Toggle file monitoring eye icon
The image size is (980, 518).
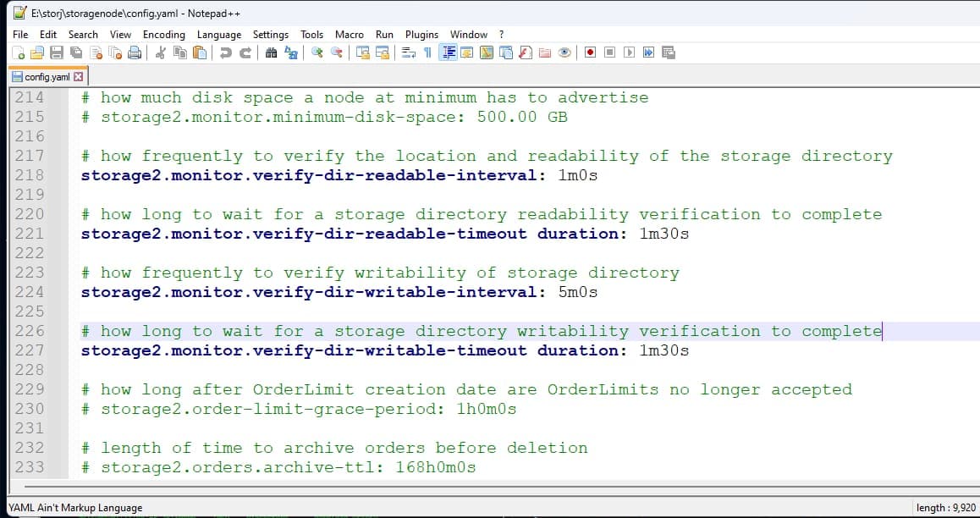(x=564, y=53)
